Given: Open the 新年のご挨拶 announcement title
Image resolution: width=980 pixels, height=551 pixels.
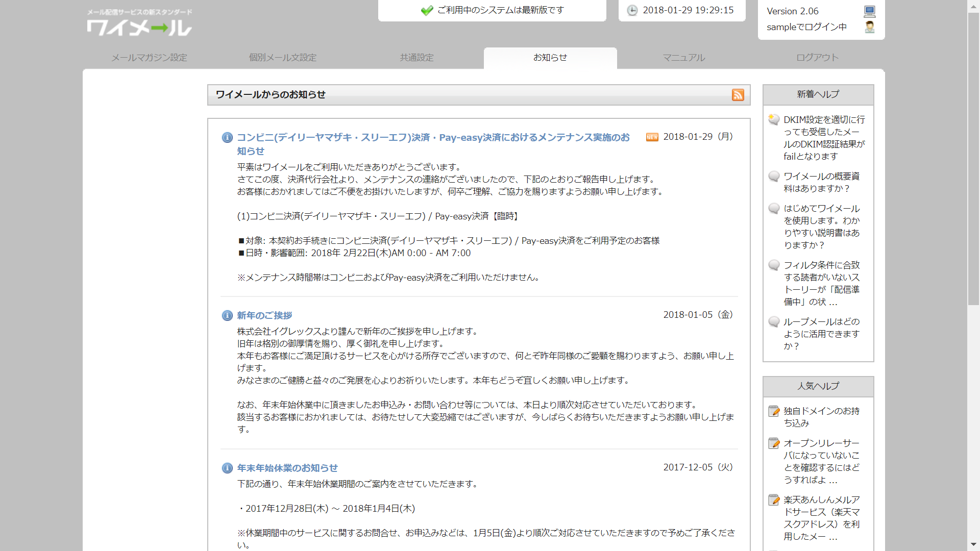Looking at the screenshot, I should point(264,316).
